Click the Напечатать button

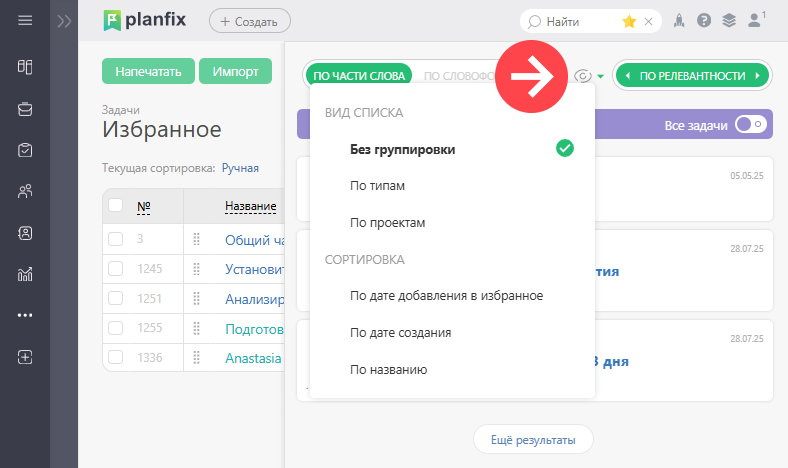pyautogui.click(x=148, y=71)
